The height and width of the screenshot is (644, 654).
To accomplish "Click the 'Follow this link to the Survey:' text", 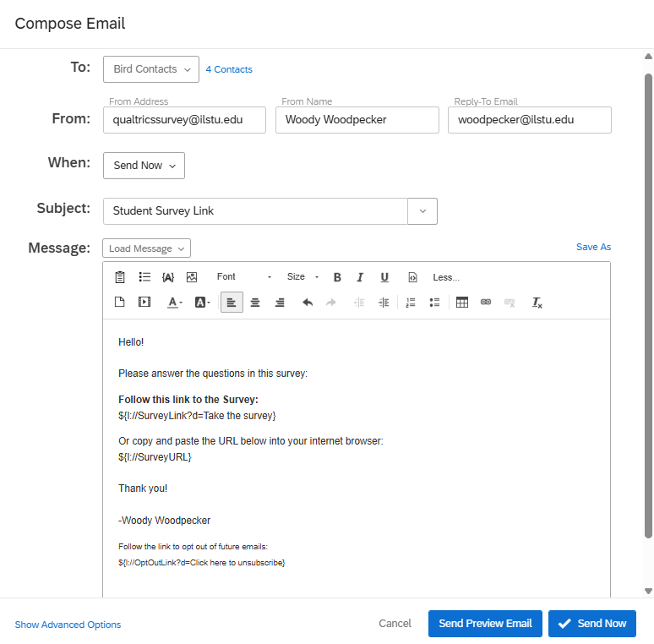I will (x=188, y=400).
